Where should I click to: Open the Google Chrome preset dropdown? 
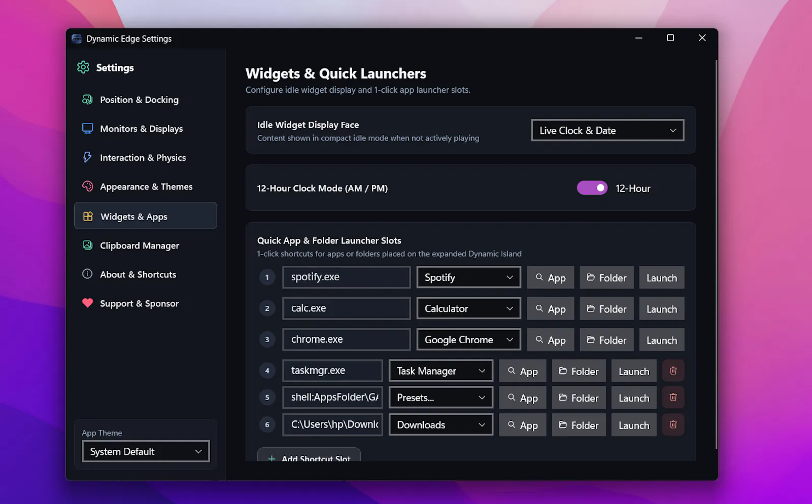468,340
